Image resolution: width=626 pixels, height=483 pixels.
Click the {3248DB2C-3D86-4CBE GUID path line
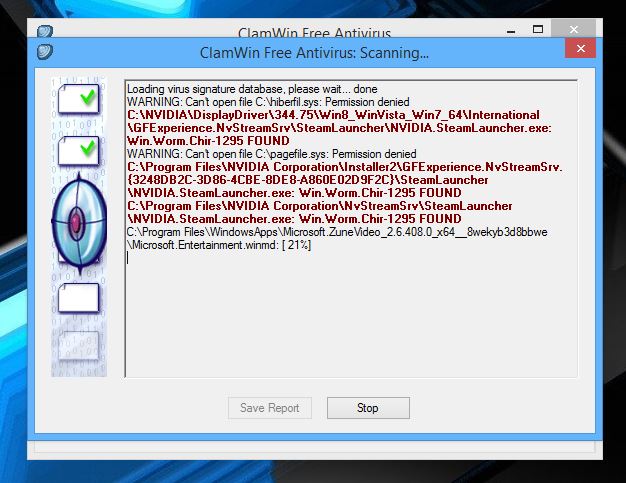pyautogui.click(x=307, y=180)
